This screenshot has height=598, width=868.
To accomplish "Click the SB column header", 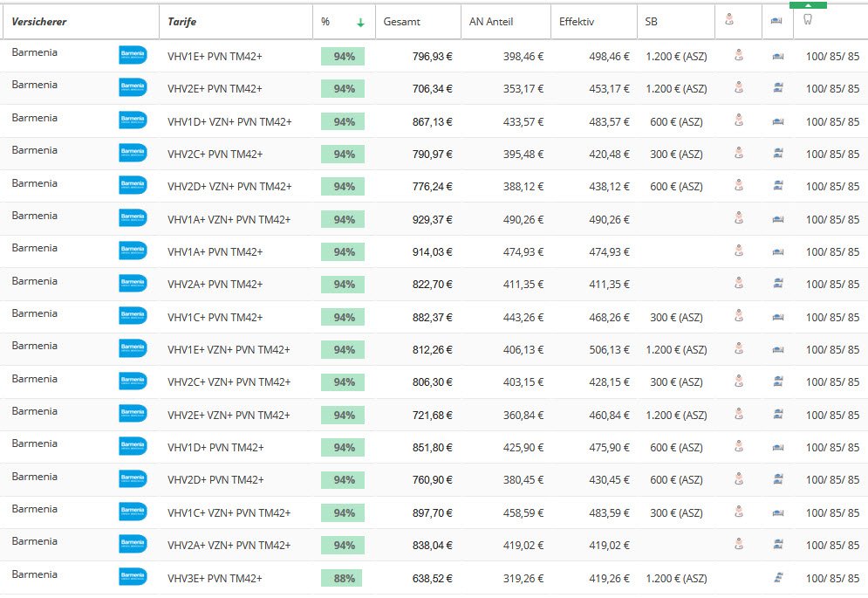I will point(652,21).
